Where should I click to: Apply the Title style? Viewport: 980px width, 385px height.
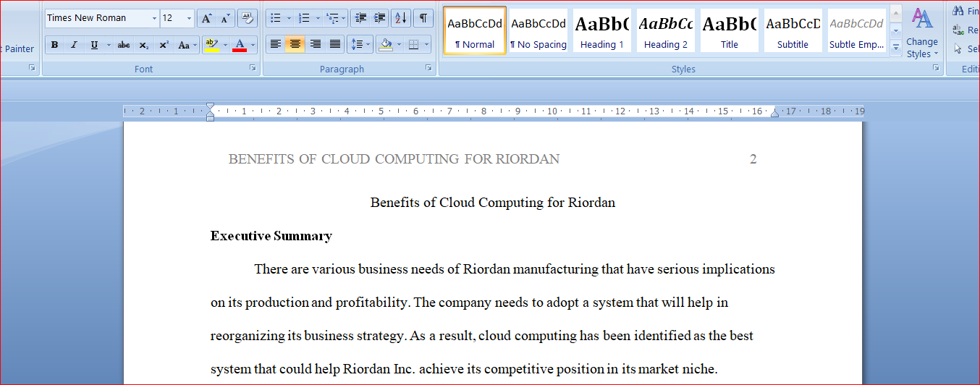(x=730, y=30)
